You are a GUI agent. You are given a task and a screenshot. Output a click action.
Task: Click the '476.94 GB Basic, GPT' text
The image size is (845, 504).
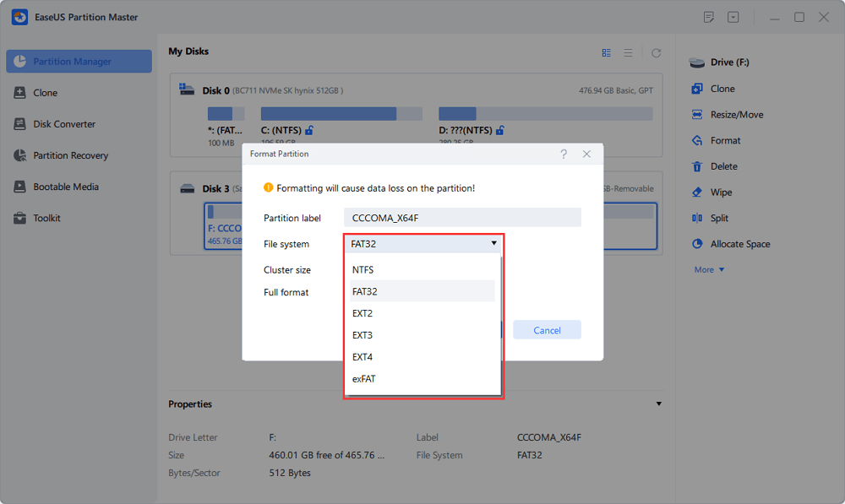pyautogui.click(x=616, y=90)
